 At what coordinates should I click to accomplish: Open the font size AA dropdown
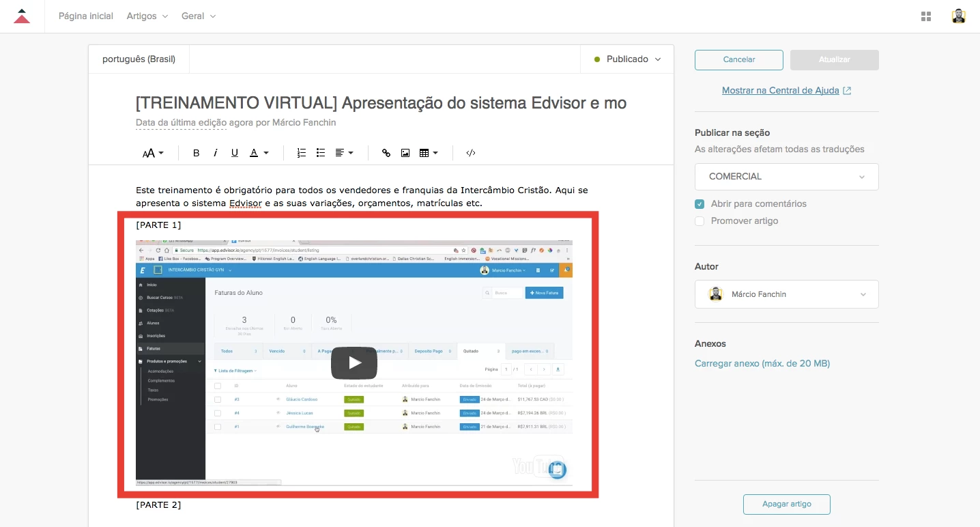tap(153, 153)
